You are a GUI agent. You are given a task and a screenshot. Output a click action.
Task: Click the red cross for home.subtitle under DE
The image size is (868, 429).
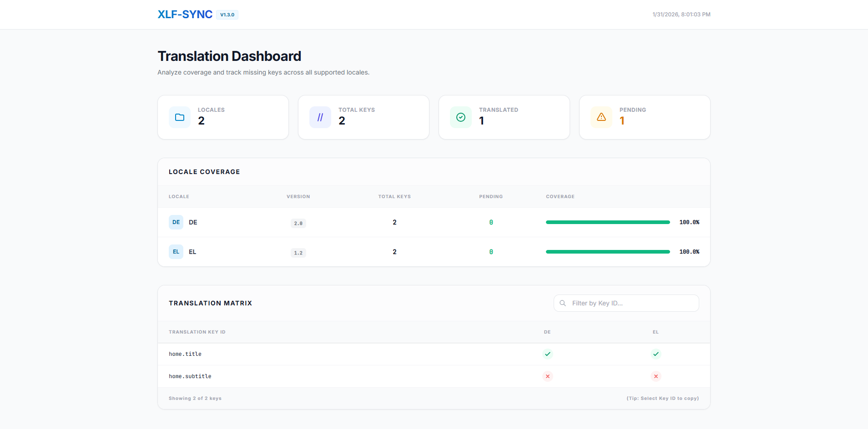click(x=547, y=376)
